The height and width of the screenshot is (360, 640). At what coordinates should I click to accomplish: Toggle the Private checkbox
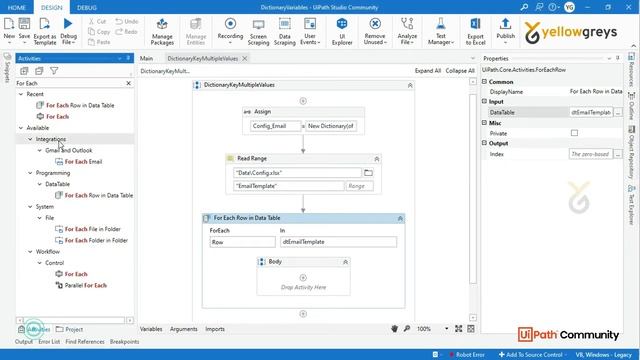pyautogui.click(x=574, y=133)
